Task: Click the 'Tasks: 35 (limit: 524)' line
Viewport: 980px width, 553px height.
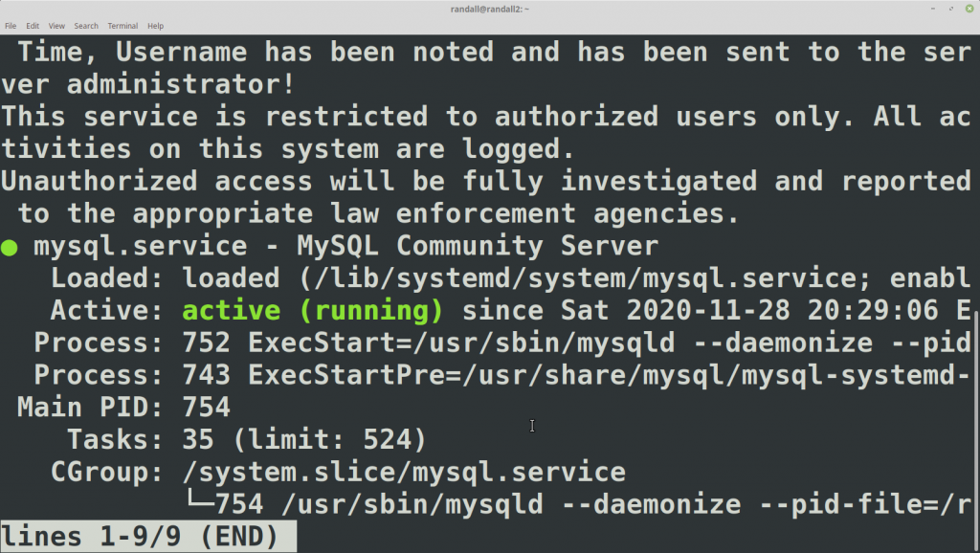Action: point(246,440)
